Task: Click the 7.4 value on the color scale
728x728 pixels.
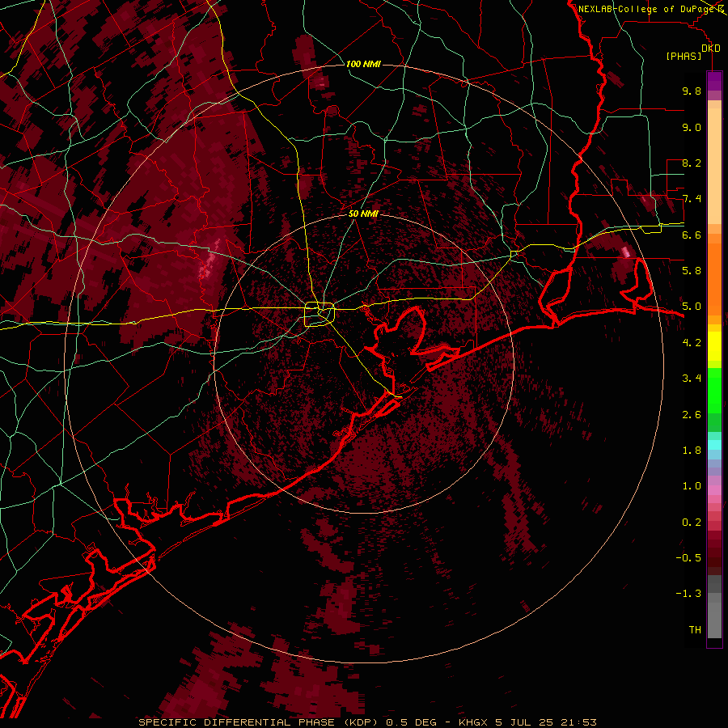Action: click(x=692, y=199)
